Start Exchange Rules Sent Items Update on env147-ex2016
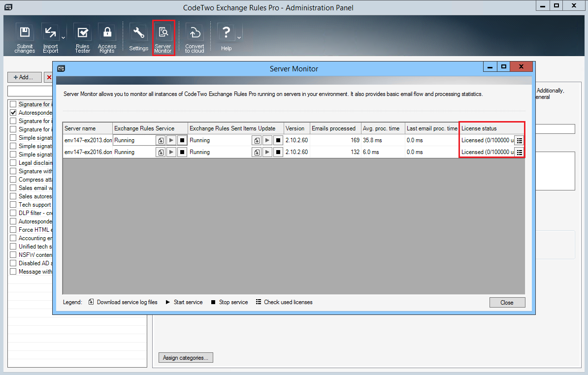 point(266,152)
